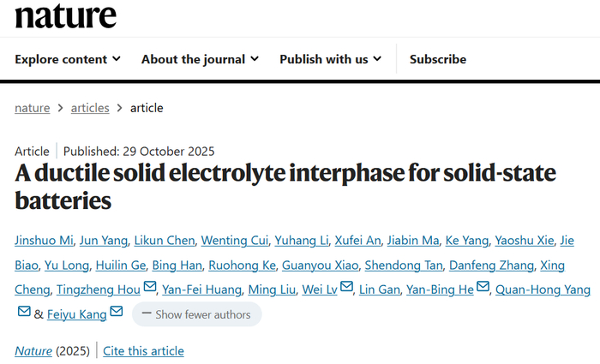Expand the Explore content menu
600x364 pixels.
[68, 59]
